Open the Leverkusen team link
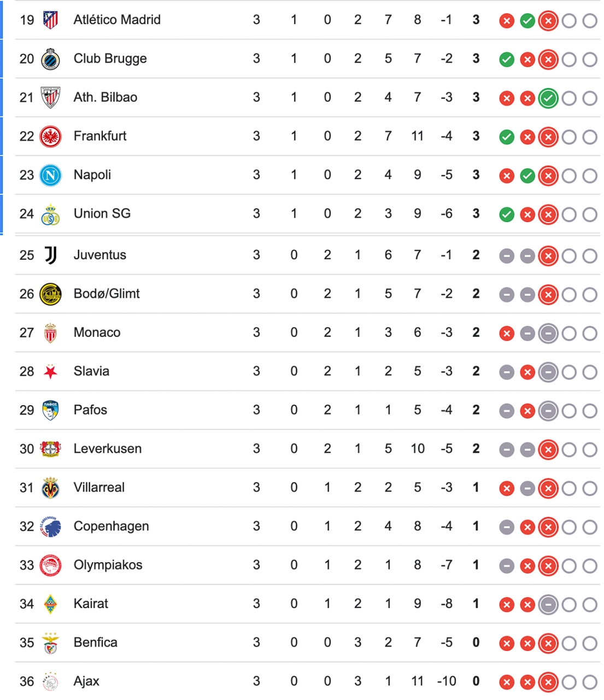 click(x=108, y=449)
